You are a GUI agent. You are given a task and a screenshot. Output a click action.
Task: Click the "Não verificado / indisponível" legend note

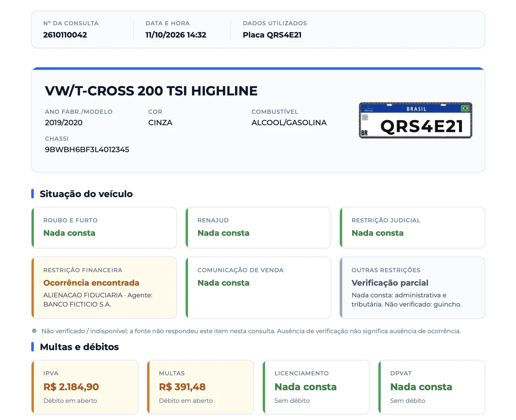pyautogui.click(x=251, y=331)
